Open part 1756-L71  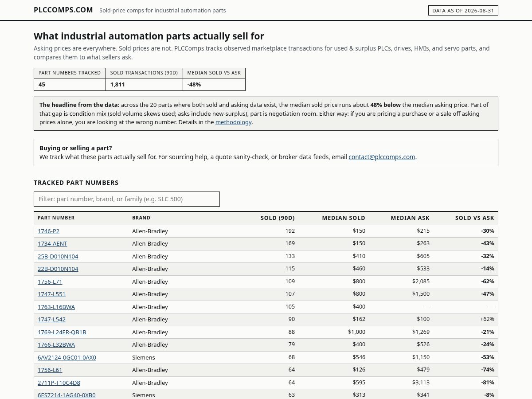pos(50,282)
